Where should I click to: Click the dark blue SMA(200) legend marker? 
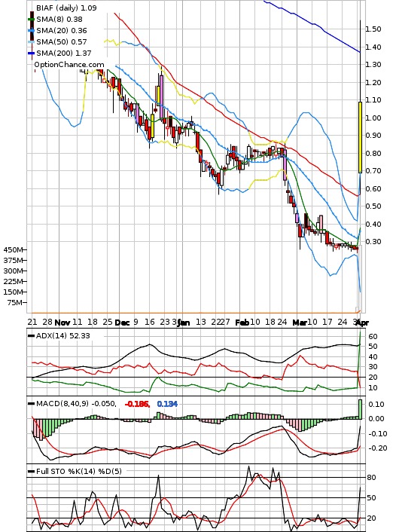click(x=32, y=54)
